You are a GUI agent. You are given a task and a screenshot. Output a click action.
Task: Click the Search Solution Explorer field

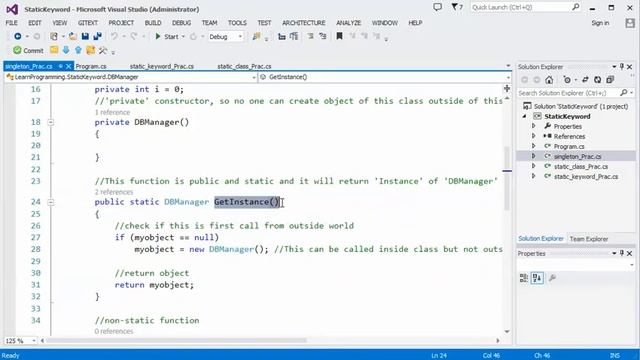pyautogui.click(x=576, y=93)
